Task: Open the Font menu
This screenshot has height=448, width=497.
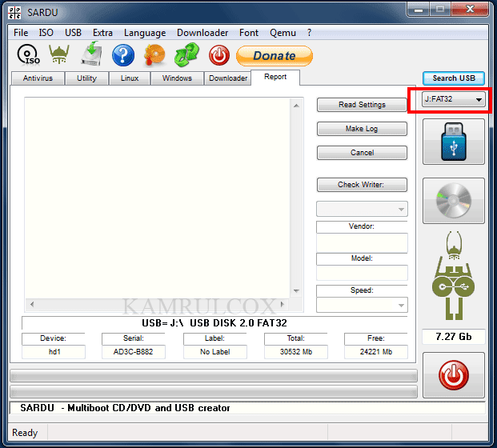Action: [249, 33]
